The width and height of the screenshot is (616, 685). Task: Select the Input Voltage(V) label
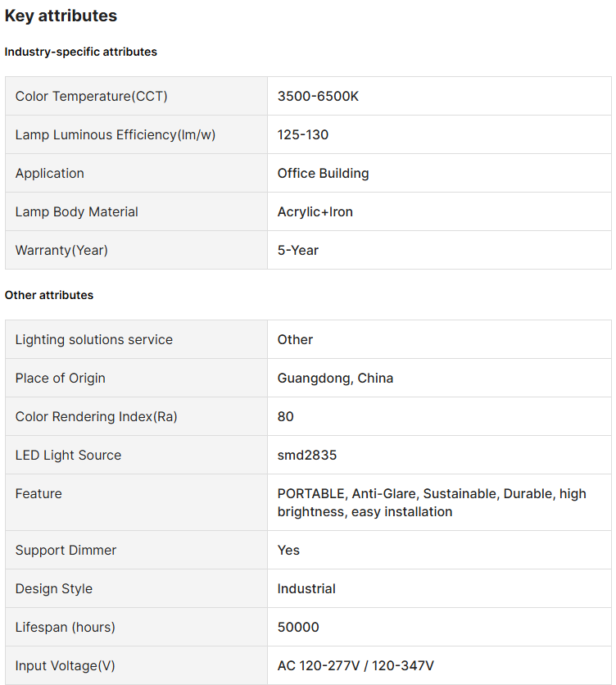click(x=65, y=666)
